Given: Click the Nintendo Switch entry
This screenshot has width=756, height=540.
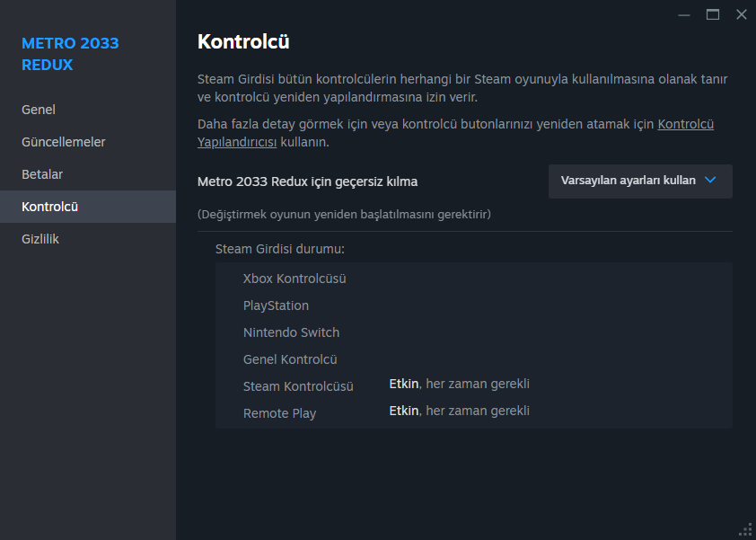Looking at the screenshot, I should 291,332.
